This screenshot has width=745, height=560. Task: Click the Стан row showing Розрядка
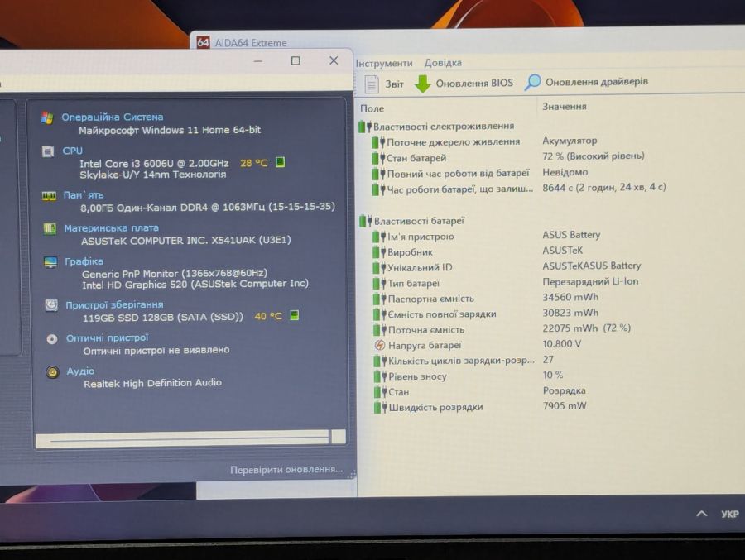click(480, 391)
